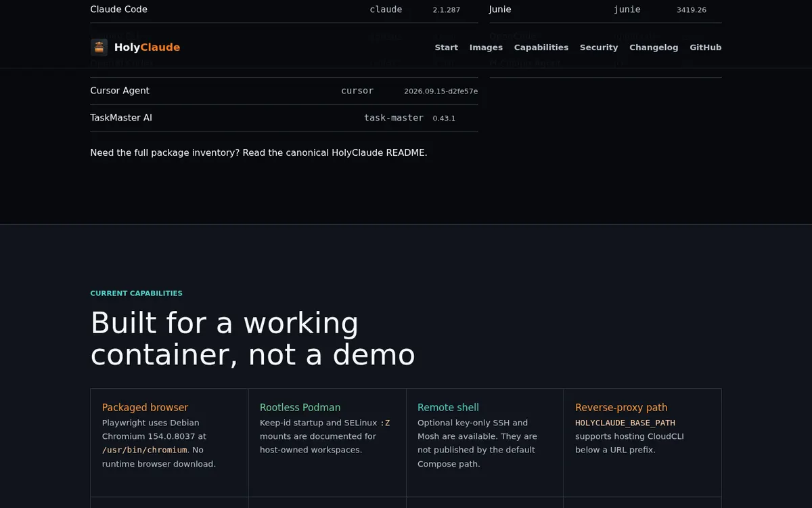The width and height of the screenshot is (812, 508).
Task: Click version "2026.09.15-d2fe57e"
Action: [441, 91]
